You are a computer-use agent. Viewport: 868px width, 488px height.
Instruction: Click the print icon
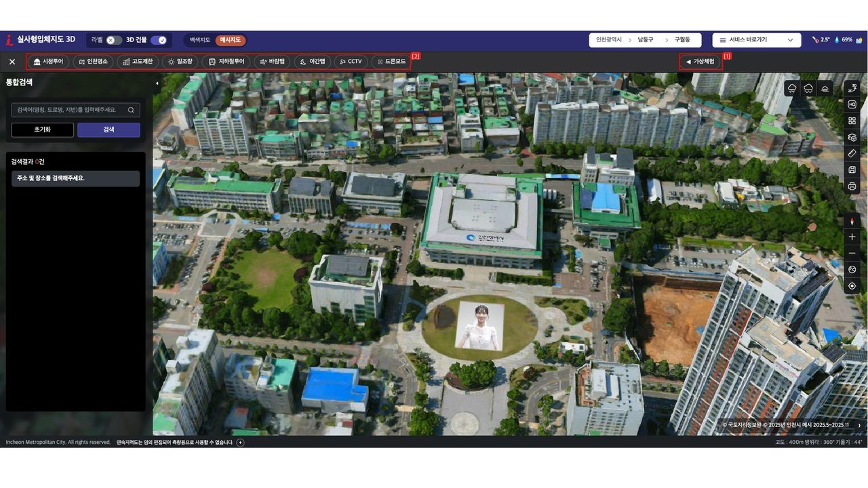click(852, 186)
